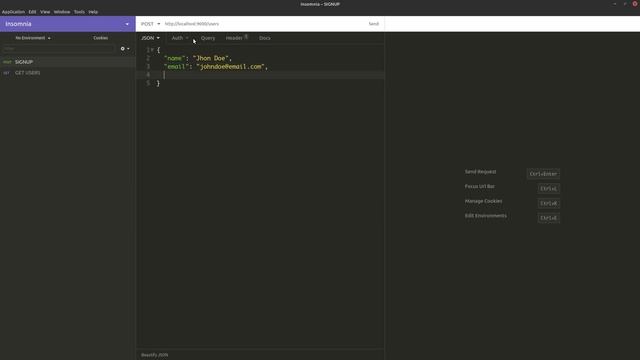Open the No Environment dropdown

pos(33,38)
